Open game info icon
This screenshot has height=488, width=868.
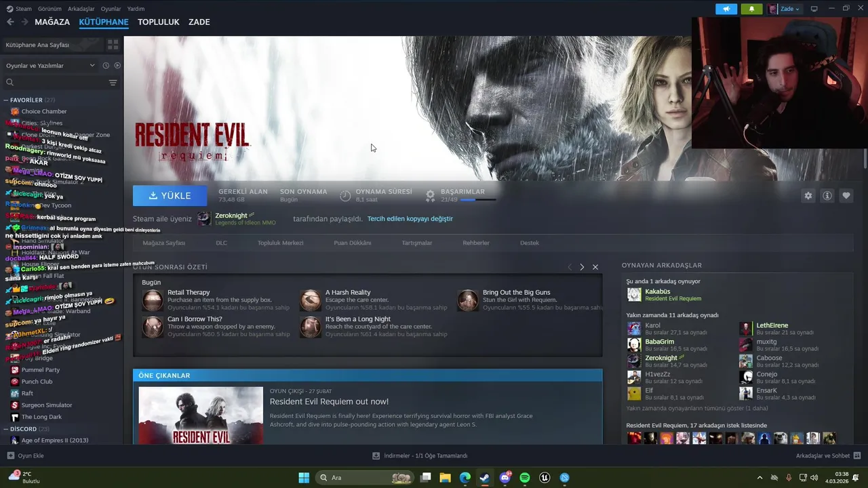827,195
